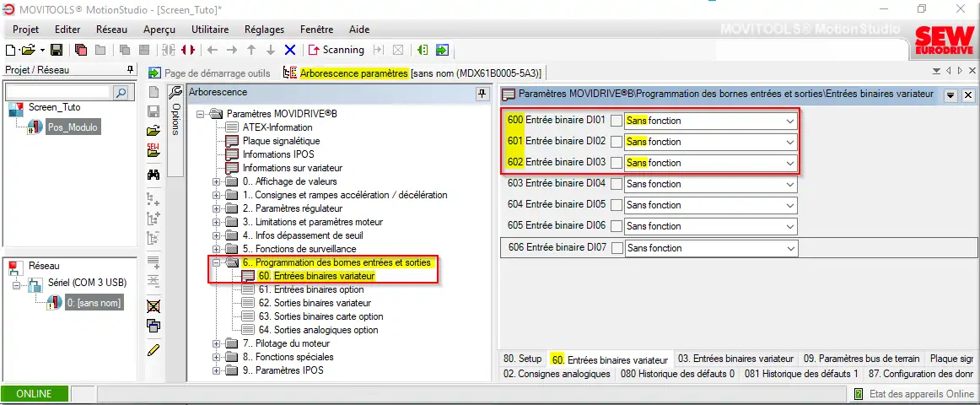Close the parameters panel with X button
This screenshot has height=405, width=980.
(x=967, y=95)
